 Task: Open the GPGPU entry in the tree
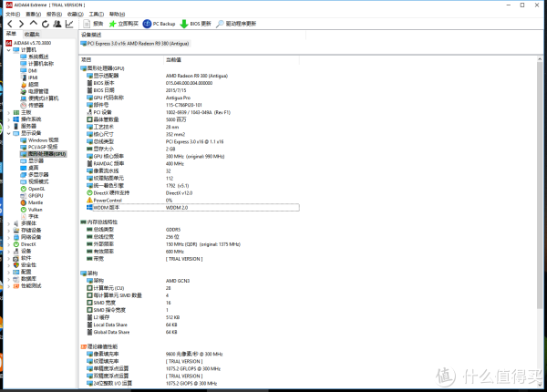[x=32, y=196]
